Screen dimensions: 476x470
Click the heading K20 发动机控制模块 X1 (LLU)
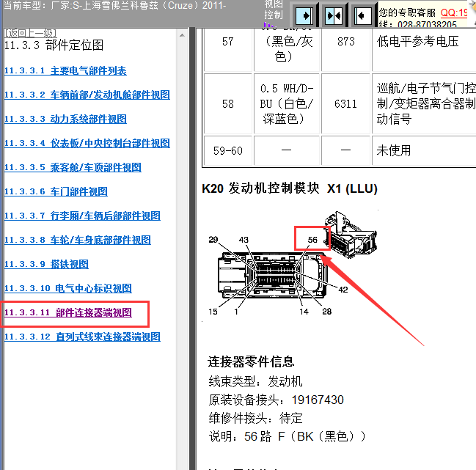tap(290, 188)
